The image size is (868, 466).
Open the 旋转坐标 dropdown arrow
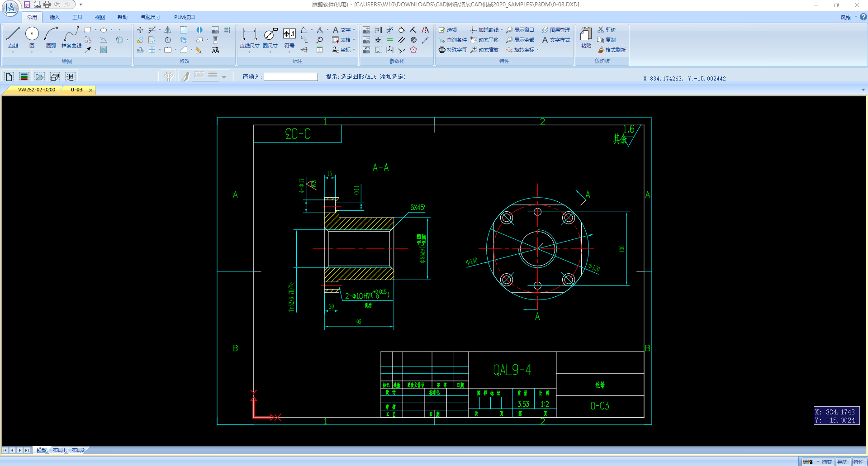click(537, 50)
